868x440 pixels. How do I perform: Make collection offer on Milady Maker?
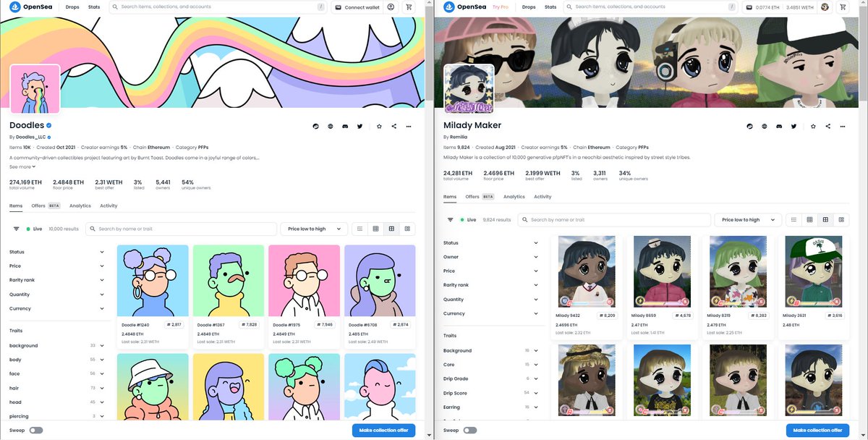pyautogui.click(x=817, y=430)
